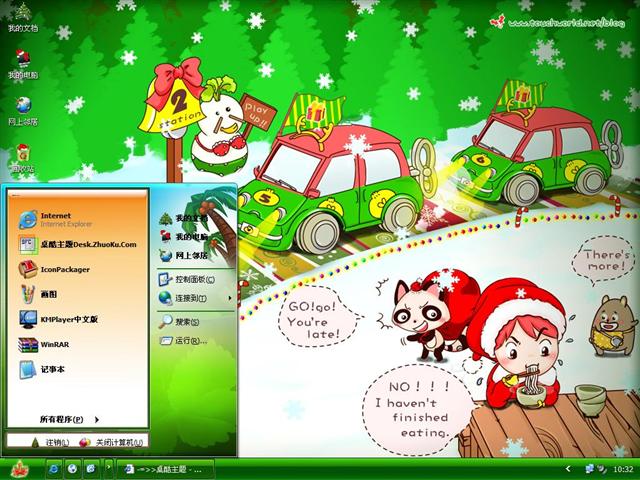Expand 连接到(T) submenu
This screenshot has height=480, width=640.
(x=195, y=298)
